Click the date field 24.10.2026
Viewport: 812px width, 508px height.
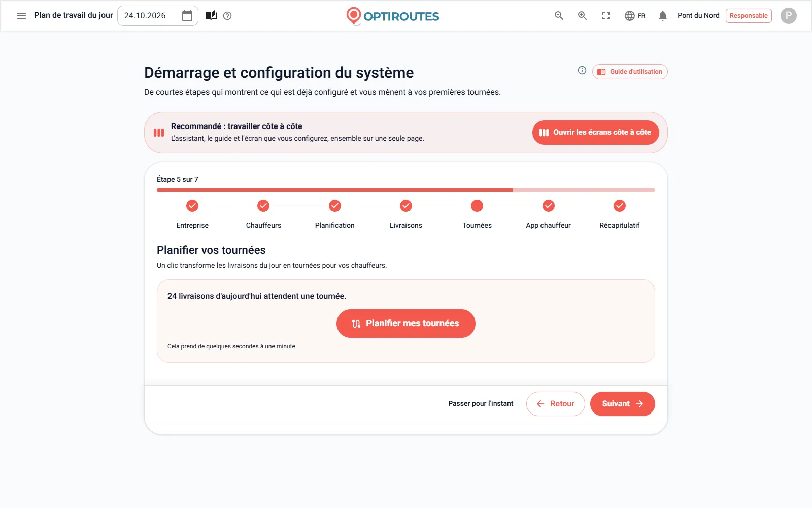(x=157, y=16)
